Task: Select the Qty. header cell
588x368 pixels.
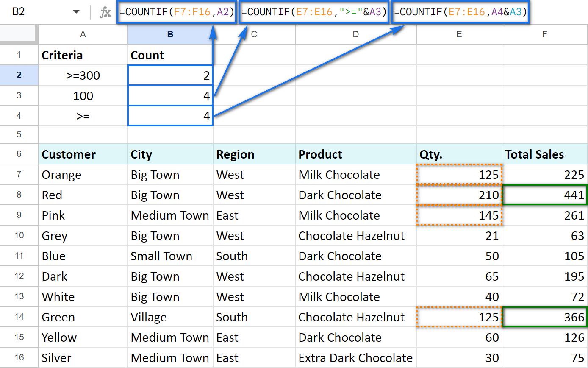Action: click(x=459, y=154)
